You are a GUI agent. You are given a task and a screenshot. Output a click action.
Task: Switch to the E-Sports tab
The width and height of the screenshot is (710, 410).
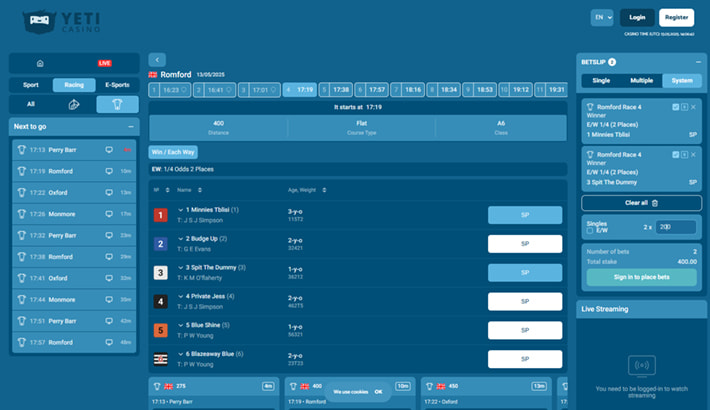pyautogui.click(x=117, y=85)
